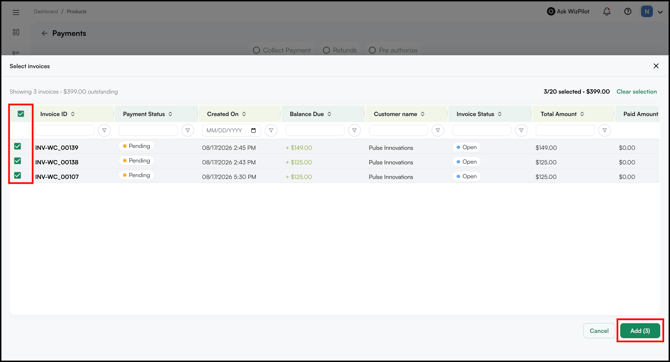670x362 pixels.
Task: Sort by Total Amount column
Action: click(x=582, y=114)
